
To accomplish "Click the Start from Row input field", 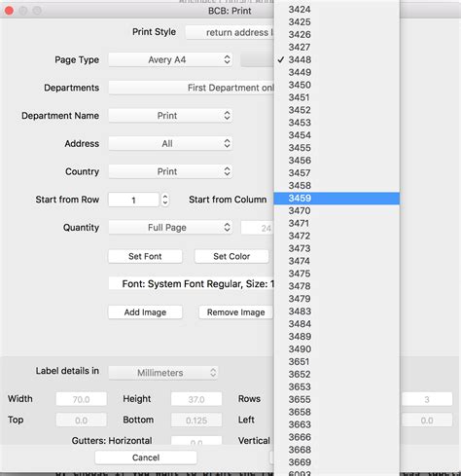I will tap(133, 200).
